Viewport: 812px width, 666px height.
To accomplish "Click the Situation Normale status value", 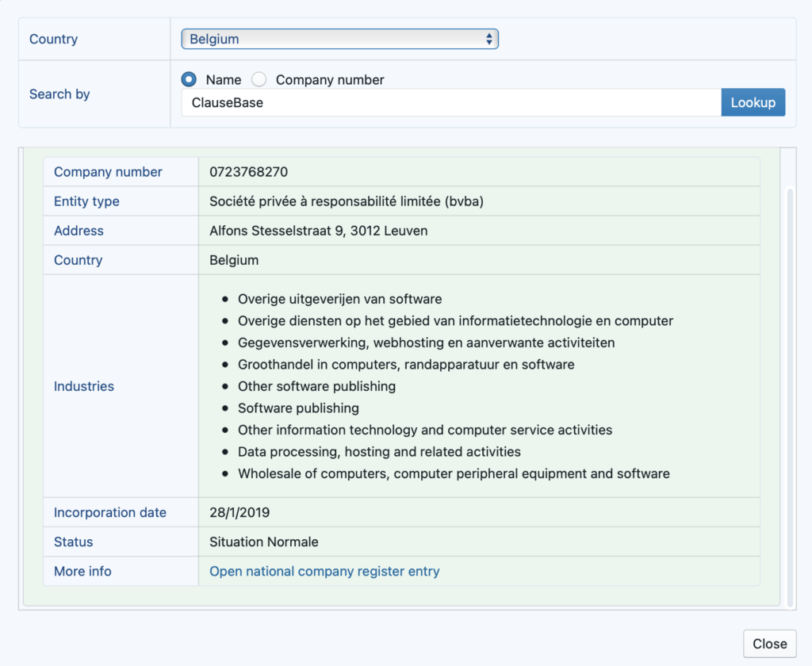I will [263, 542].
